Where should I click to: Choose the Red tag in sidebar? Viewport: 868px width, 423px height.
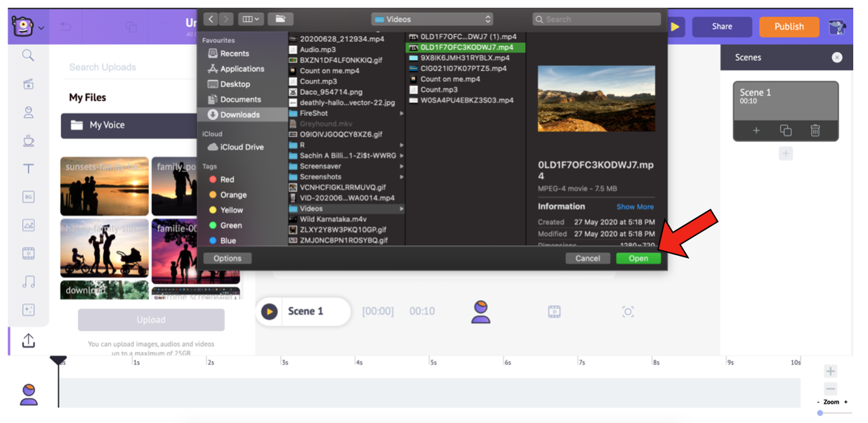(227, 180)
